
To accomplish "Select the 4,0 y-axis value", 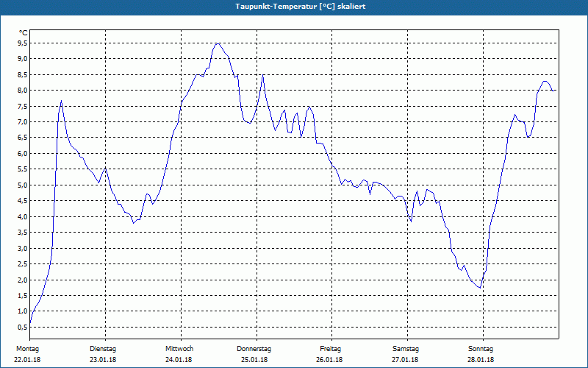I will [22, 216].
